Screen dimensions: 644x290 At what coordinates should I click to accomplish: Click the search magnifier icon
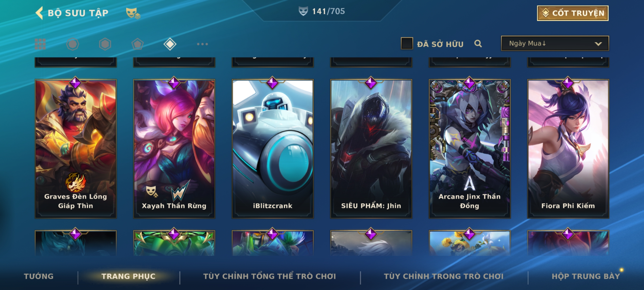pos(478,44)
